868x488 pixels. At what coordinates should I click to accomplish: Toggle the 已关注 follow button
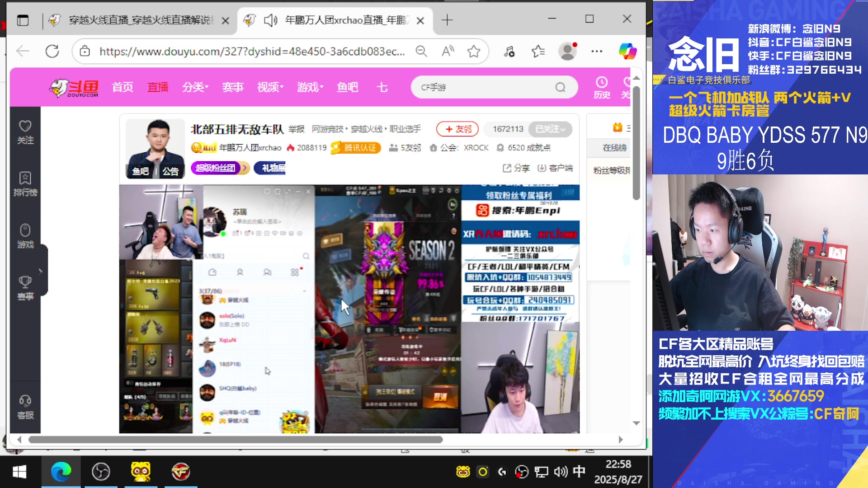tap(550, 129)
